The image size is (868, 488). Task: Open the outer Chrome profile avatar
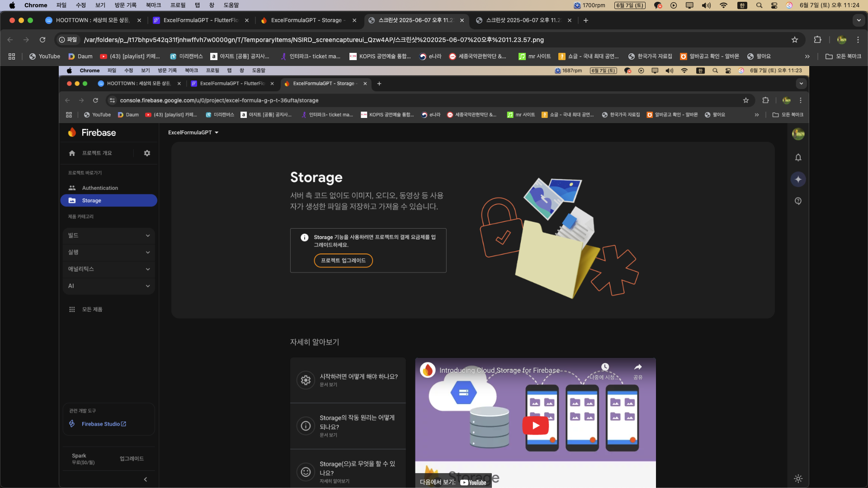[x=841, y=40]
